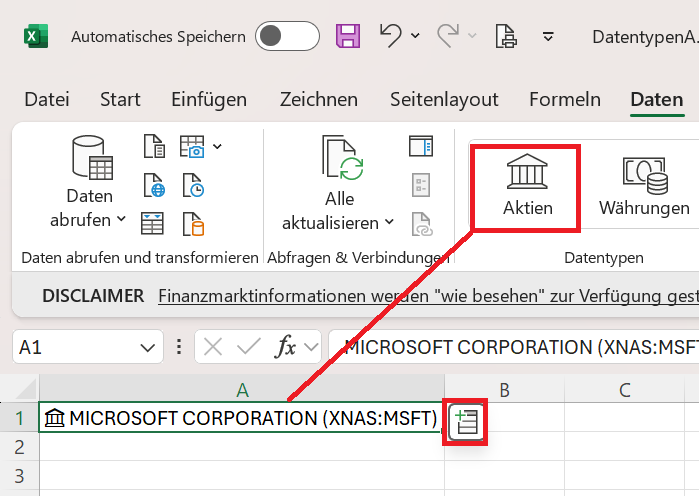Select the Währungen data type button
Screen dimensions: 699x496
point(644,186)
